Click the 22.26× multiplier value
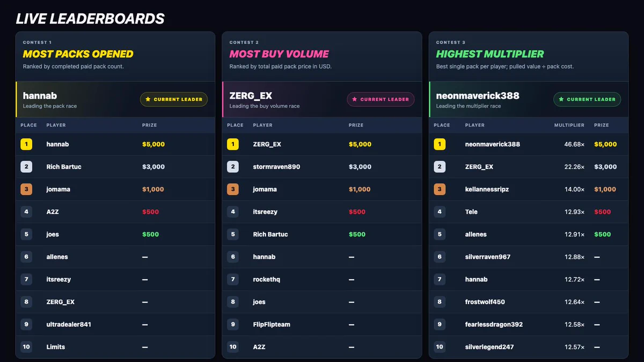The image size is (644, 362). pyautogui.click(x=574, y=167)
